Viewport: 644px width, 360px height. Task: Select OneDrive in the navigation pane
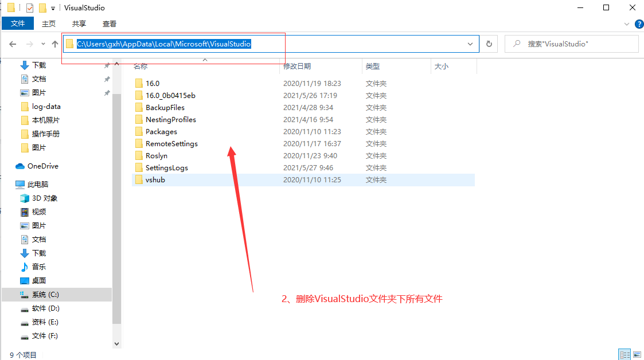42,166
